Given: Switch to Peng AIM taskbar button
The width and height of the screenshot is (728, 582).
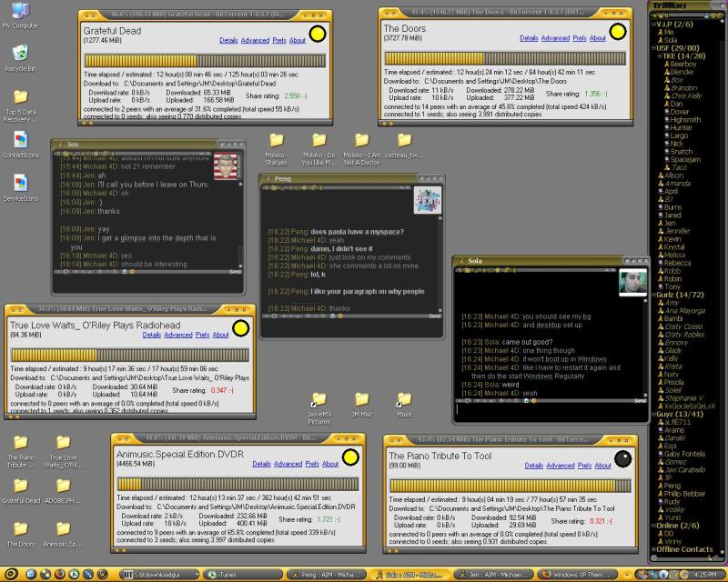Looking at the screenshot, I should coord(326,575).
